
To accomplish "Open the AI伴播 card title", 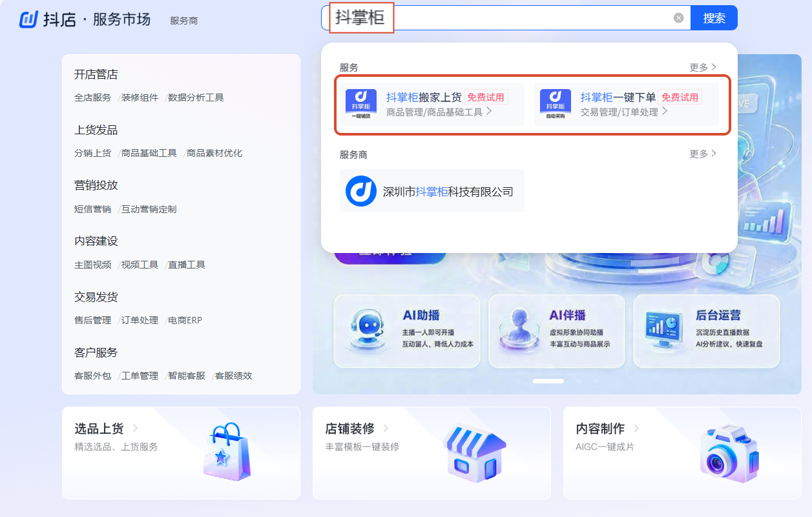I will pyautogui.click(x=567, y=316).
